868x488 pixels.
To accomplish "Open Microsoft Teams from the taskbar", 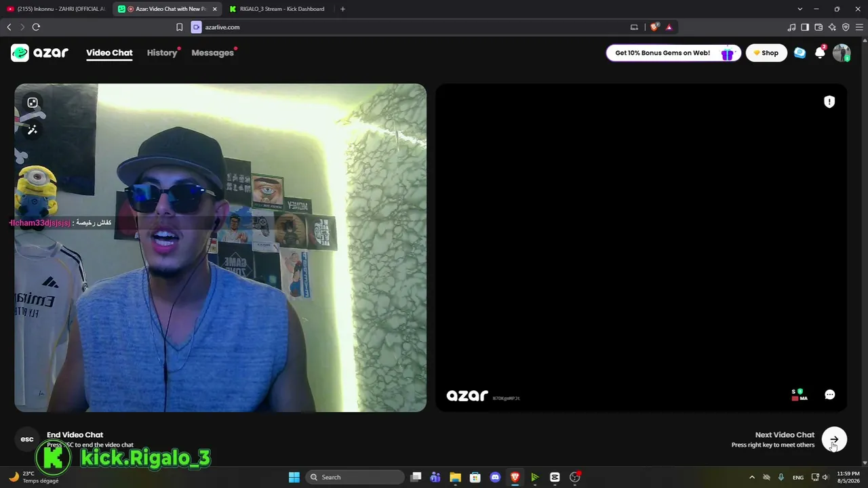I will [x=435, y=477].
